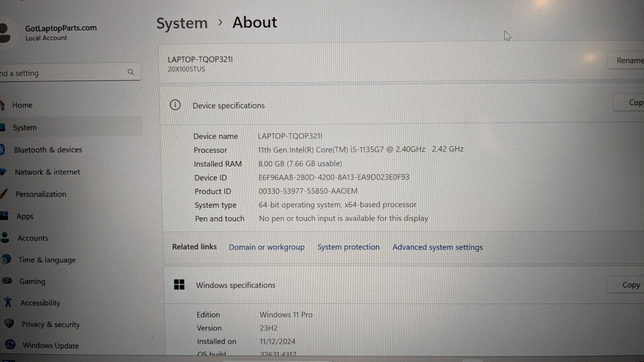Click the Device name value LAPTOP-TQOP321I
The image size is (644, 362).
tap(290, 136)
